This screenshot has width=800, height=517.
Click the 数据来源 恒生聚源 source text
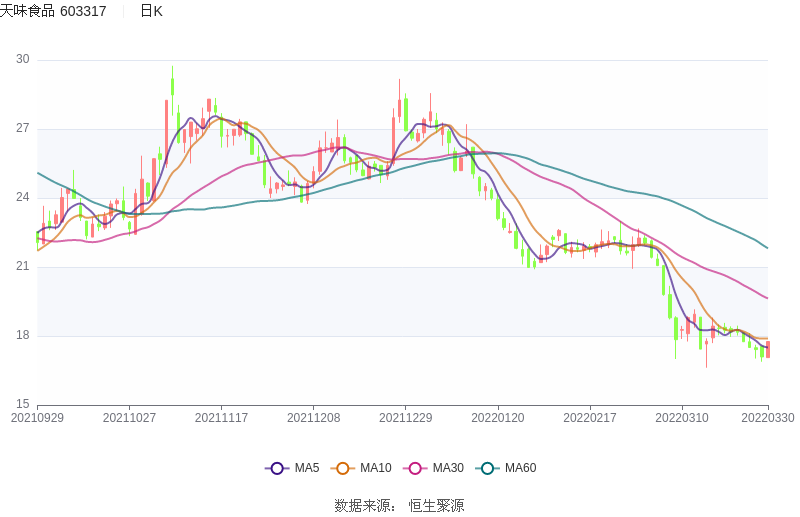(399, 505)
